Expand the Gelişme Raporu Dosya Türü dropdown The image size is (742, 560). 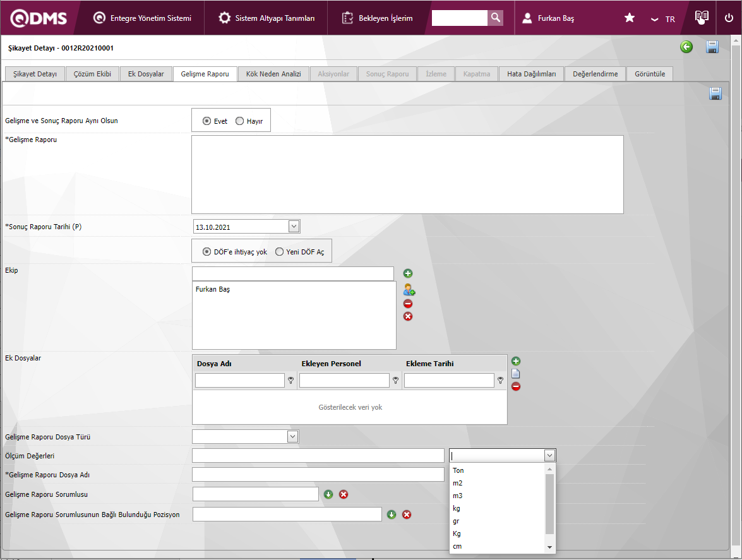pos(292,436)
